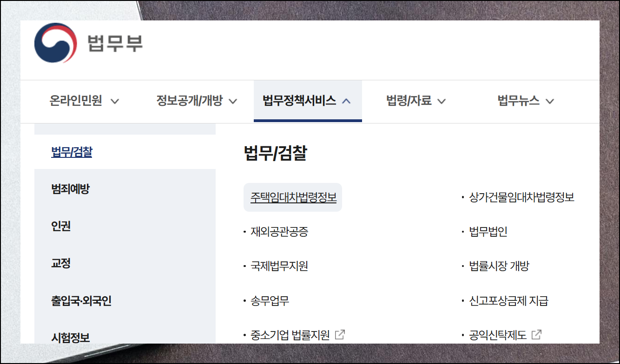
Task: Expand the 온라인민원 menu chevron
Action: [x=115, y=101]
